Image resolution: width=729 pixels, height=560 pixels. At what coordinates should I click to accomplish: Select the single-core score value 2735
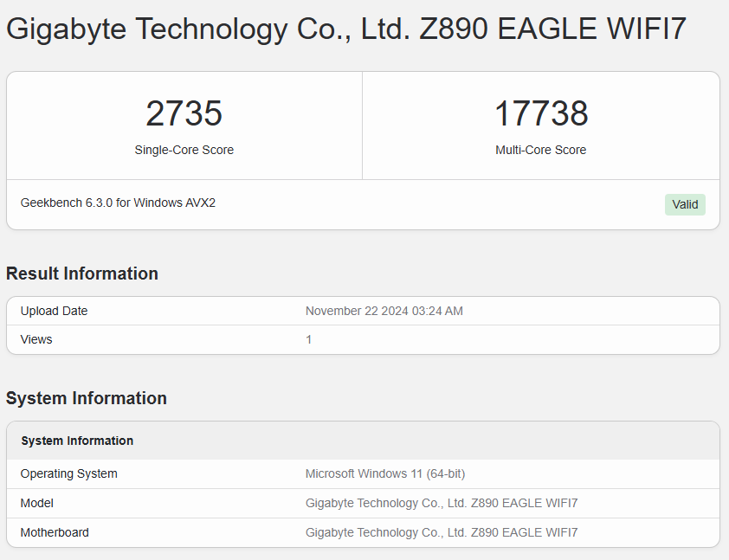tap(184, 113)
